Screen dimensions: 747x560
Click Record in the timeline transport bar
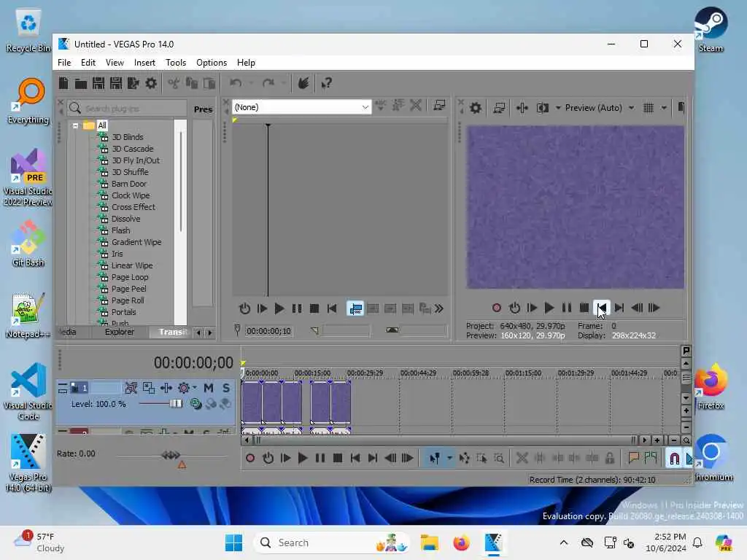(x=249, y=458)
